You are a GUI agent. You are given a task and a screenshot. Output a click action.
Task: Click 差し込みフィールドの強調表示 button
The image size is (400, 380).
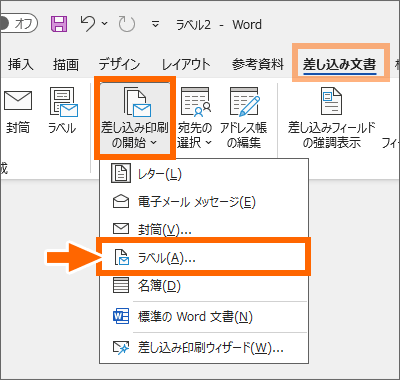(331, 118)
